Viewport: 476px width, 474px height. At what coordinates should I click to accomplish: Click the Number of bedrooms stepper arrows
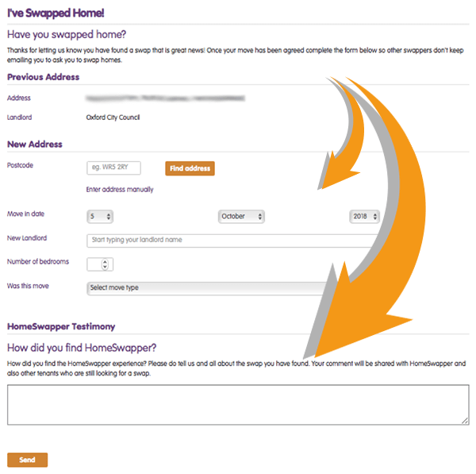tap(105, 264)
